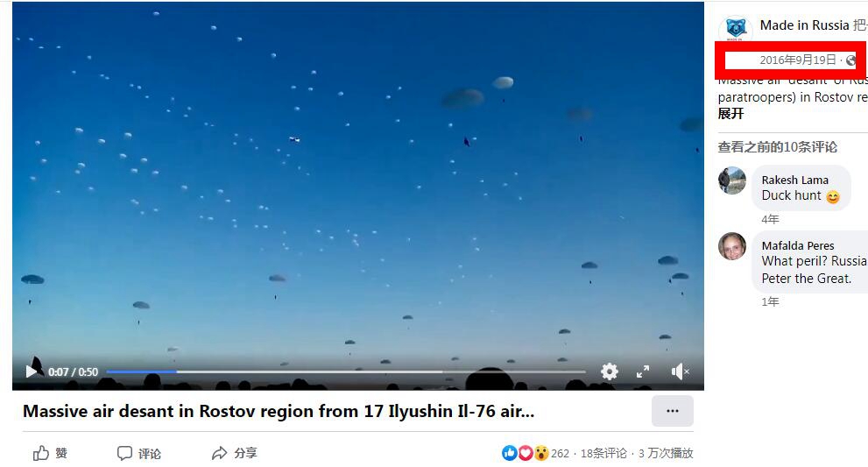Like the video with thumbs-up 赞

[x=50, y=453]
